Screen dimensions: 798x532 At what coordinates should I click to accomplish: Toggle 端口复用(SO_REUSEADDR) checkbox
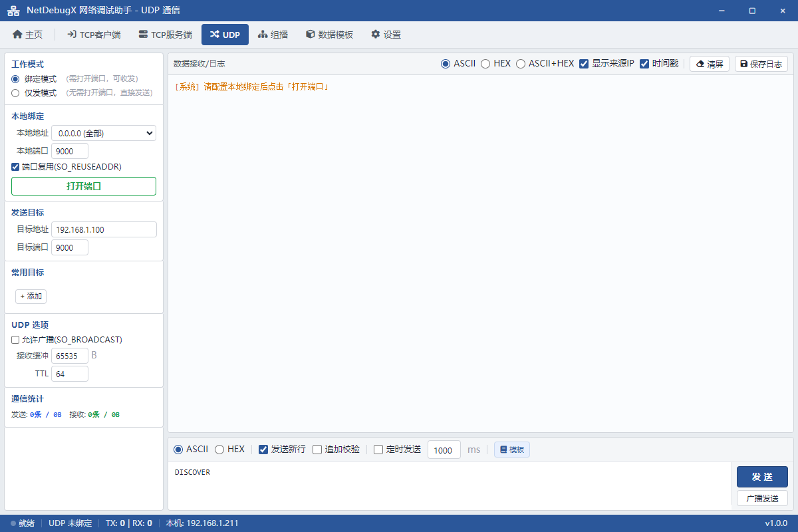[x=15, y=167]
